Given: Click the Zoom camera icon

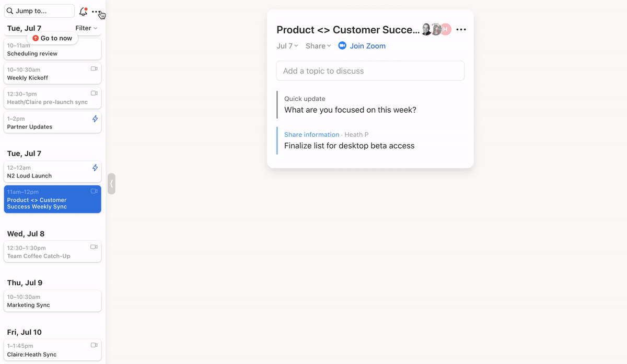Looking at the screenshot, I should pyautogui.click(x=342, y=46).
